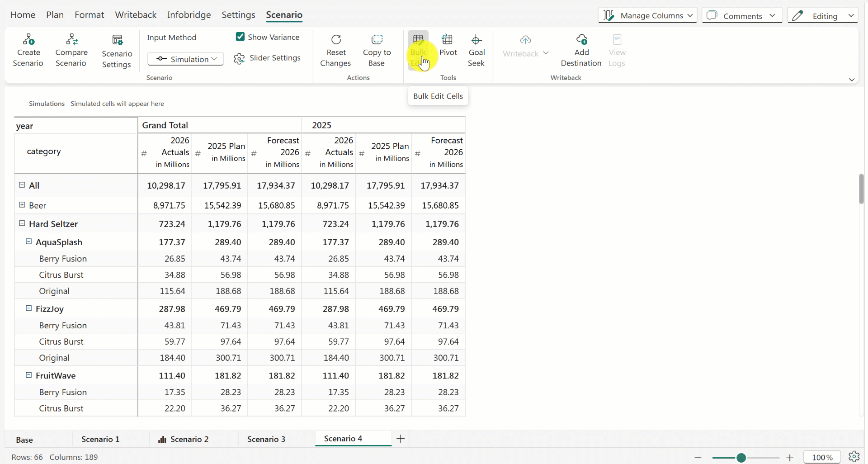Viewport: 868px width, 464px height.
Task: Open the Pivot tool
Action: tap(448, 45)
